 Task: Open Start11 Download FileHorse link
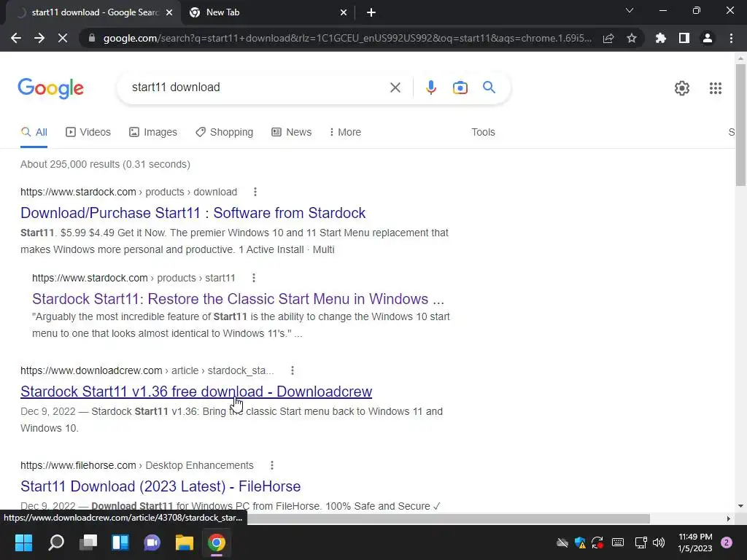[160, 486]
